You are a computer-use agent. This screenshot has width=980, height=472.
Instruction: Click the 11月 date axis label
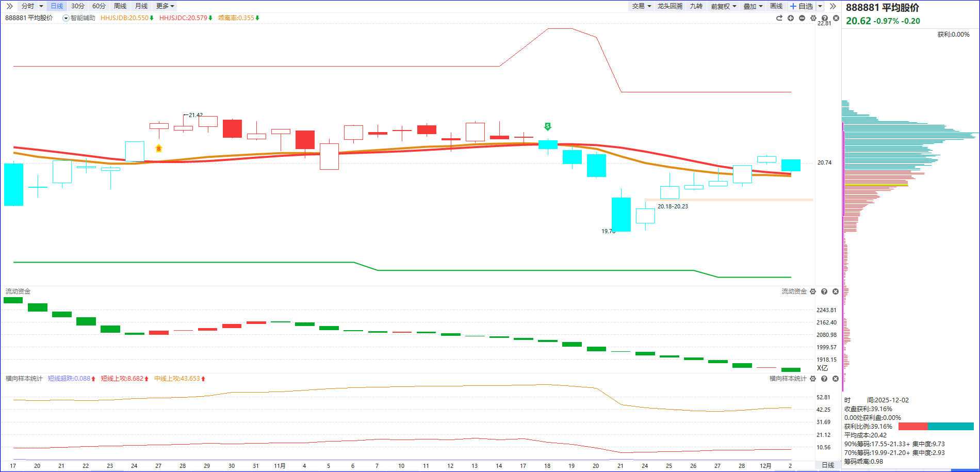click(280, 466)
